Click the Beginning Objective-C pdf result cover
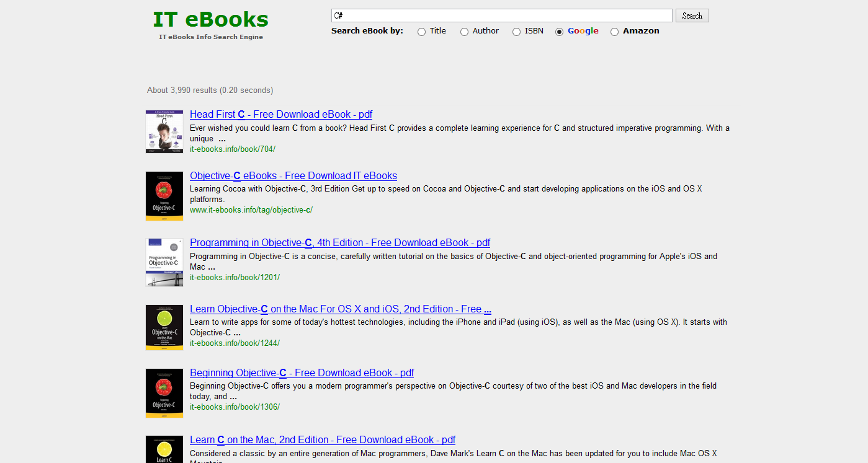The height and width of the screenshot is (463, 868). pyautogui.click(x=164, y=393)
